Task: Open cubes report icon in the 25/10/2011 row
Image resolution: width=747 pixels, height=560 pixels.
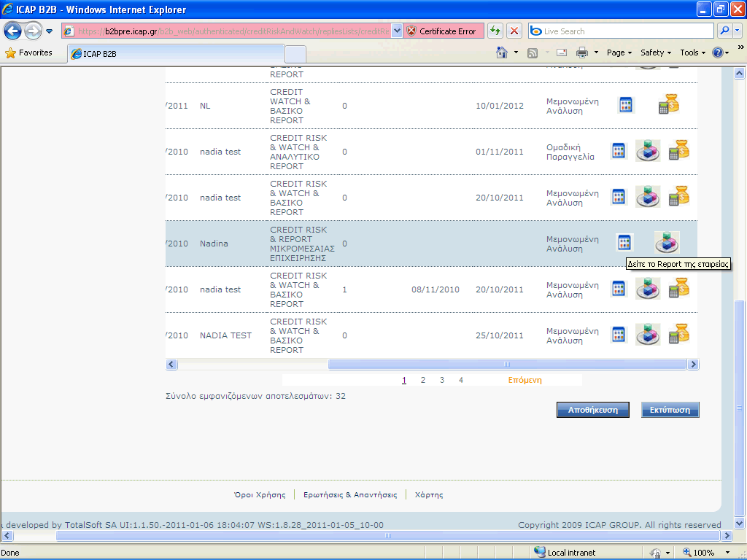Action: tap(648, 334)
